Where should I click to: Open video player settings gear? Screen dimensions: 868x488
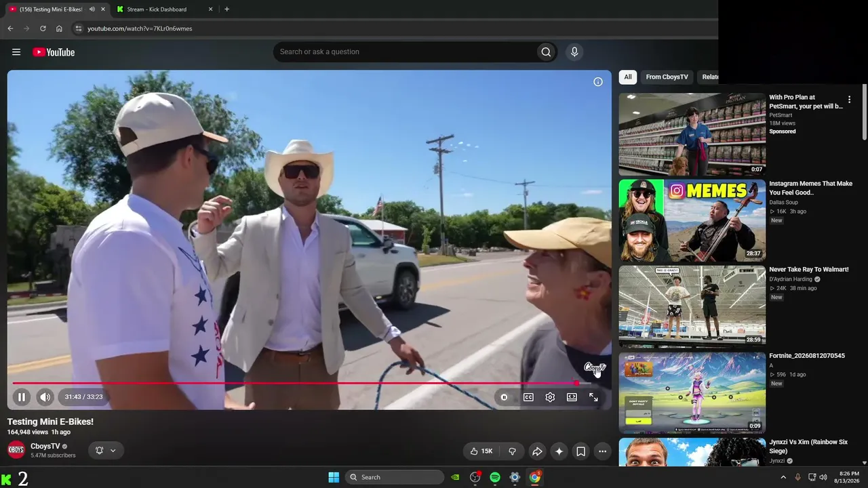[x=550, y=397]
